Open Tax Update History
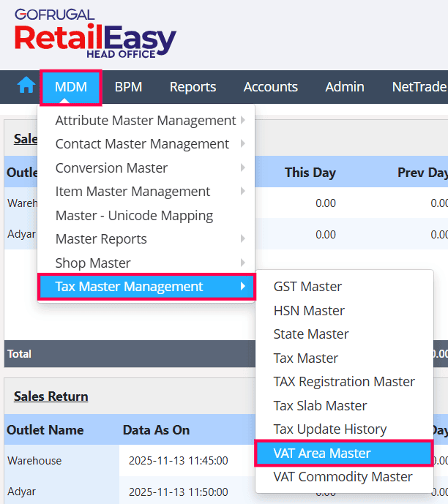The height and width of the screenshot is (504, 448). [x=345, y=429]
